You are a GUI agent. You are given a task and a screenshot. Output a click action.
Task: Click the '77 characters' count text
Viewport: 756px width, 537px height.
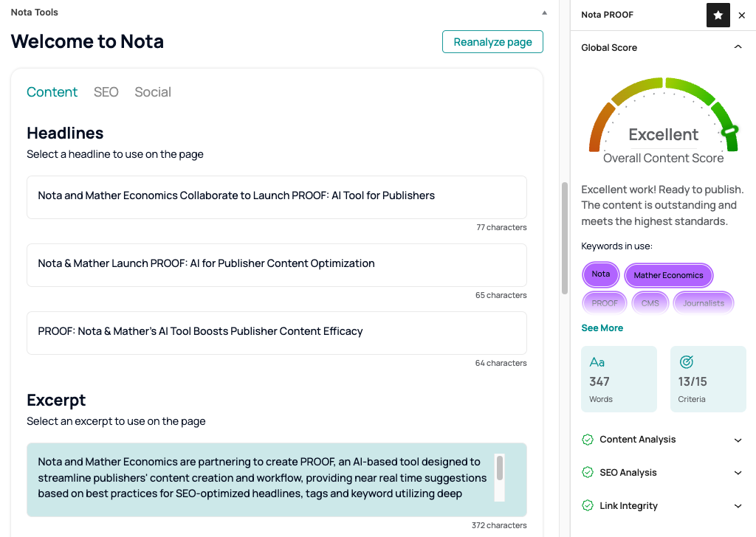click(x=501, y=227)
